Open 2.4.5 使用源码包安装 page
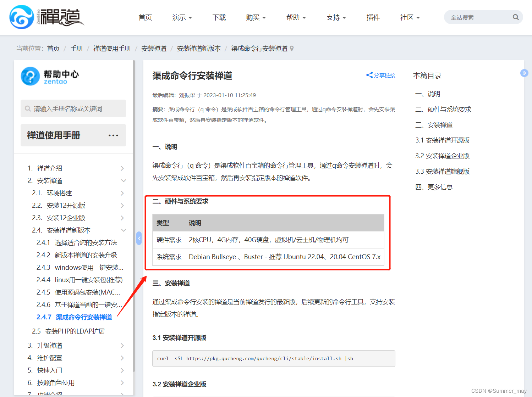The width and height of the screenshot is (532, 397). tap(78, 292)
